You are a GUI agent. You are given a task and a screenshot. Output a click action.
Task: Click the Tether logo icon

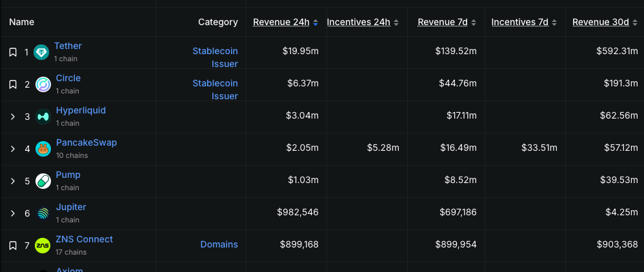42,52
